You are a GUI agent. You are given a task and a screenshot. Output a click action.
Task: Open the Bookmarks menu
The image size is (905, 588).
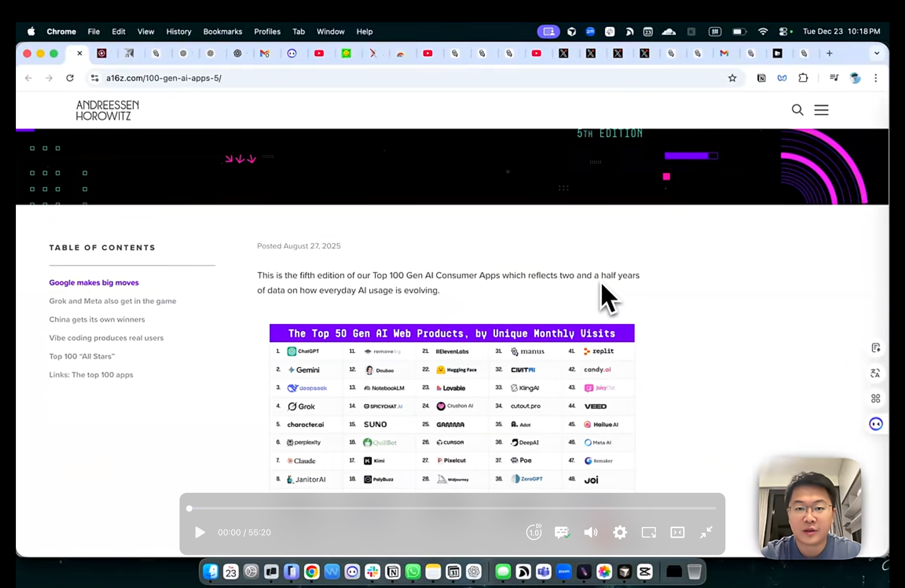[222, 31]
